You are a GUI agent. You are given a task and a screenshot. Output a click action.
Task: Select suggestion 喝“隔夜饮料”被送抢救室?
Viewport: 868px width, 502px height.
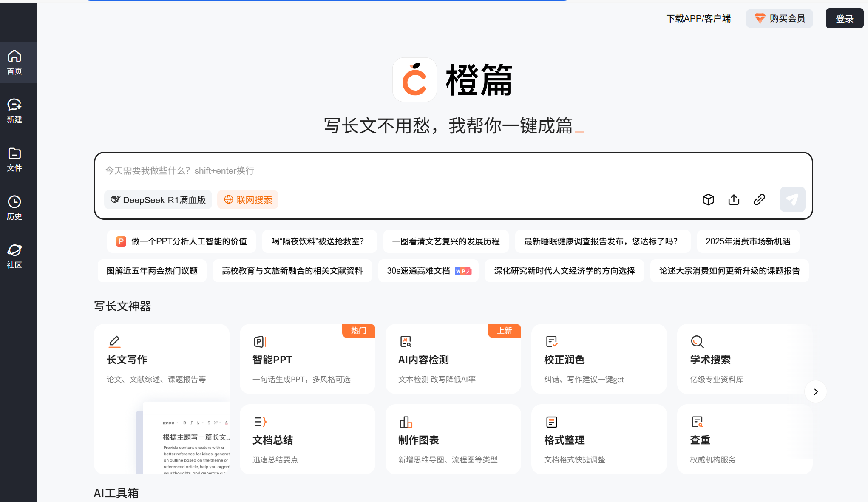coord(319,241)
